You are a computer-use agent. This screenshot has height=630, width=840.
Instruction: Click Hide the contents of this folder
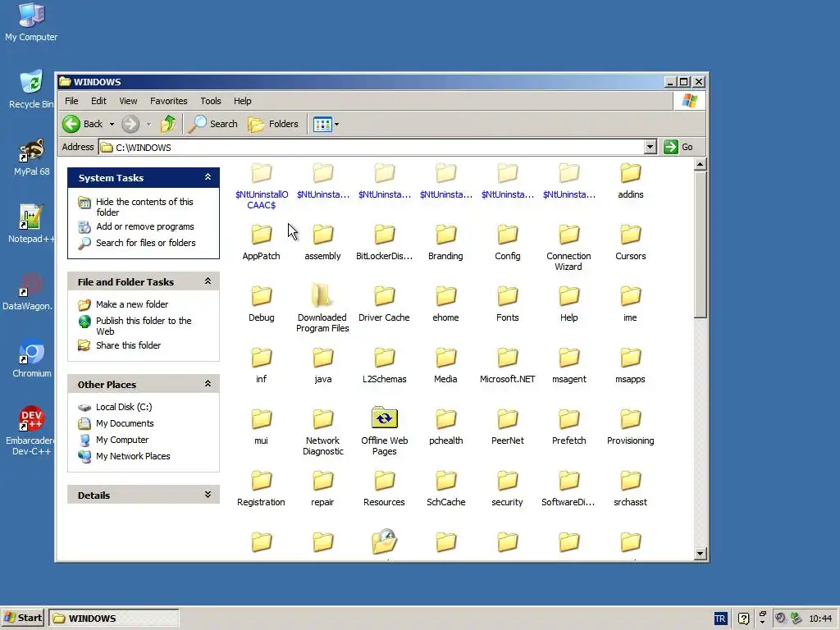coord(144,207)
